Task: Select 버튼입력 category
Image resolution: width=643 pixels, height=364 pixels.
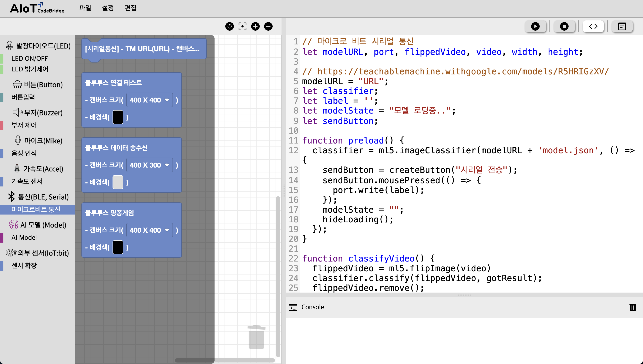Action: click(37, 97)
